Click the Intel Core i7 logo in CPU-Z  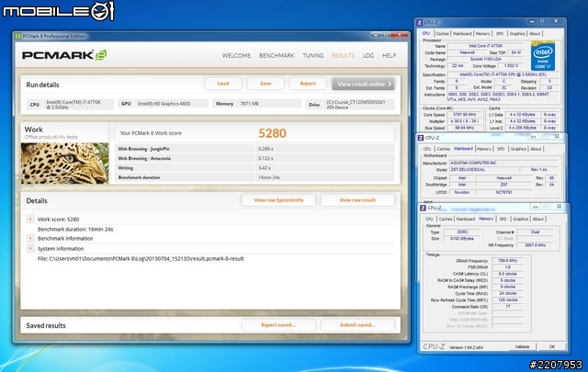[543, 56]
